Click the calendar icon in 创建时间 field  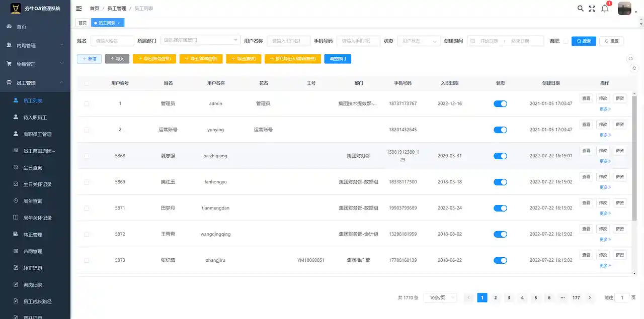point(473,41)
